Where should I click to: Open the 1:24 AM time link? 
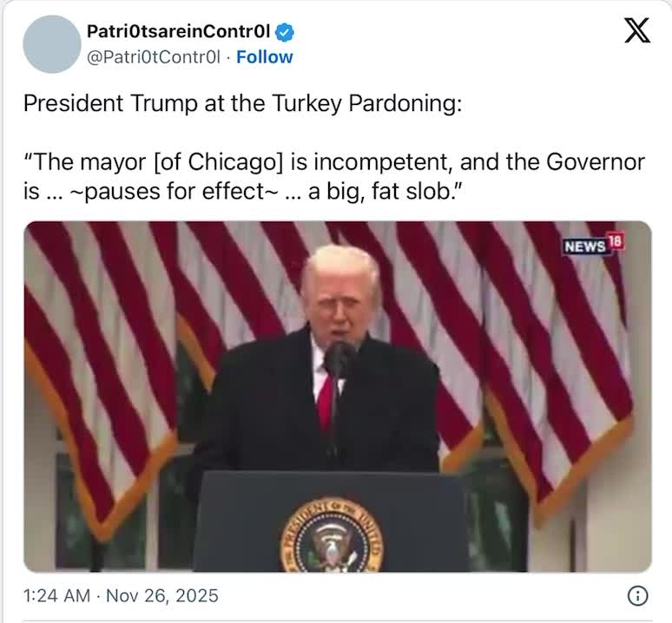click(56, 595)
